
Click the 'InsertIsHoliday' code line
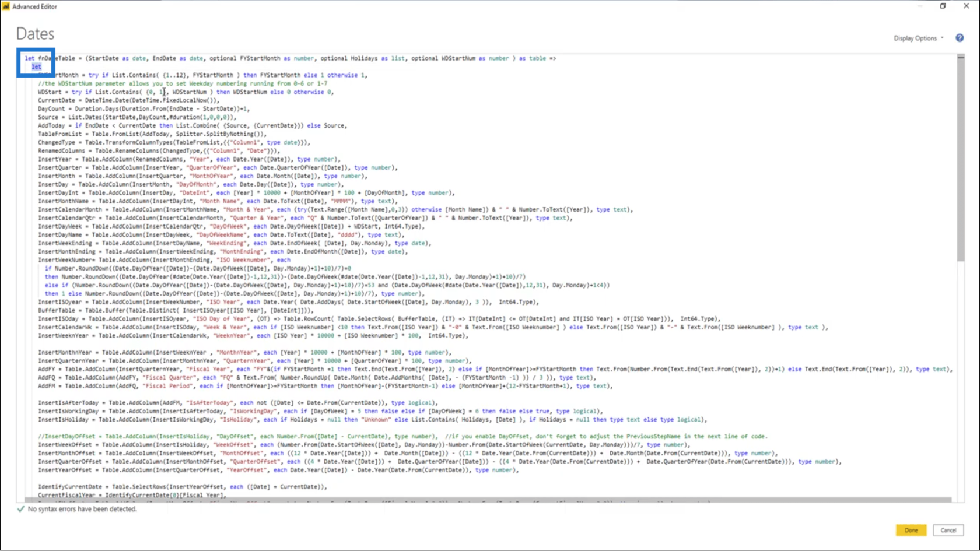(372, 419)
